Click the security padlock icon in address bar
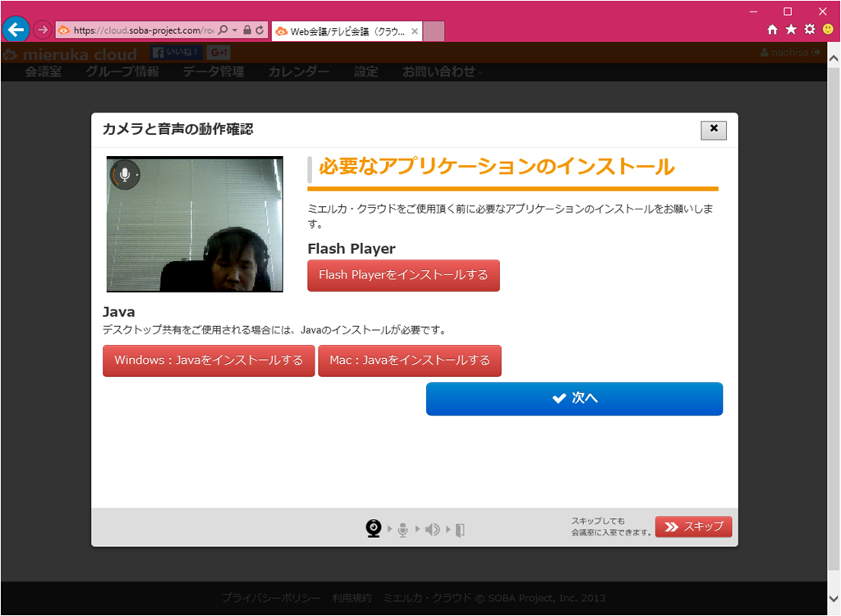The width and height of the screenshot is (841, 616). 247,30
